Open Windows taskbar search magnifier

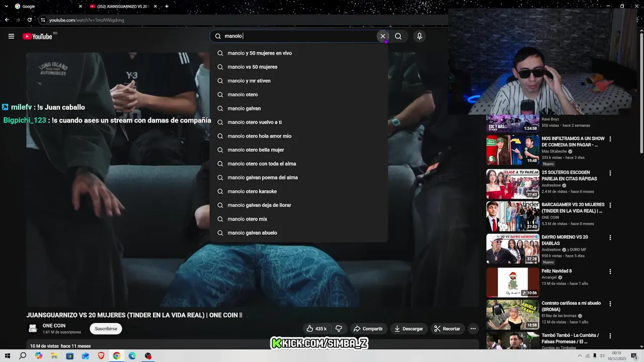(23, 355)
